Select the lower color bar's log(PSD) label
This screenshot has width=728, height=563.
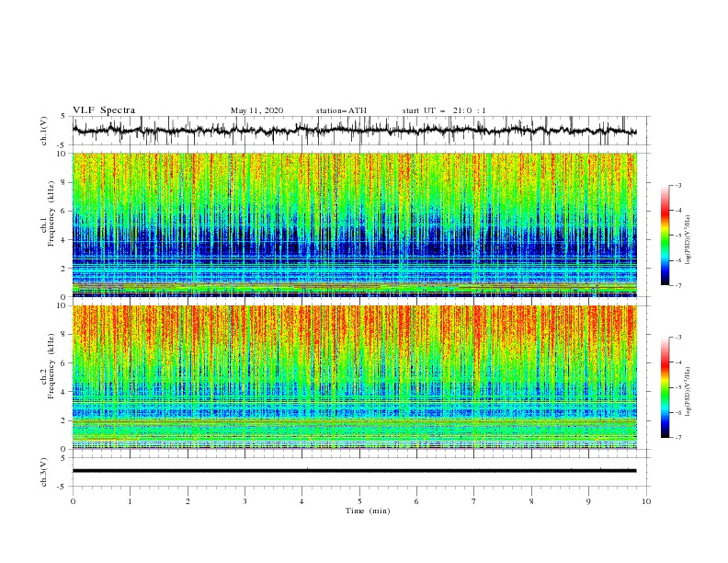tap(688, 391)
